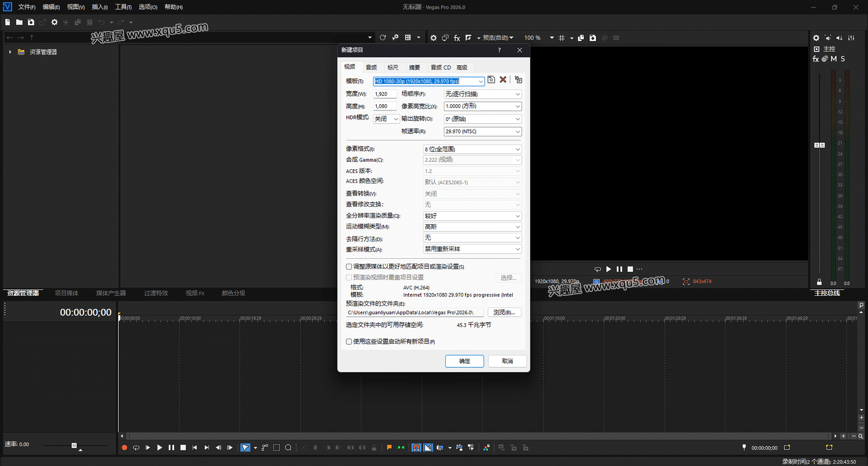
Task: Check 调整源媒体以更好地匹配项目或渲染设置 checkbox
Action: (349, 267)
